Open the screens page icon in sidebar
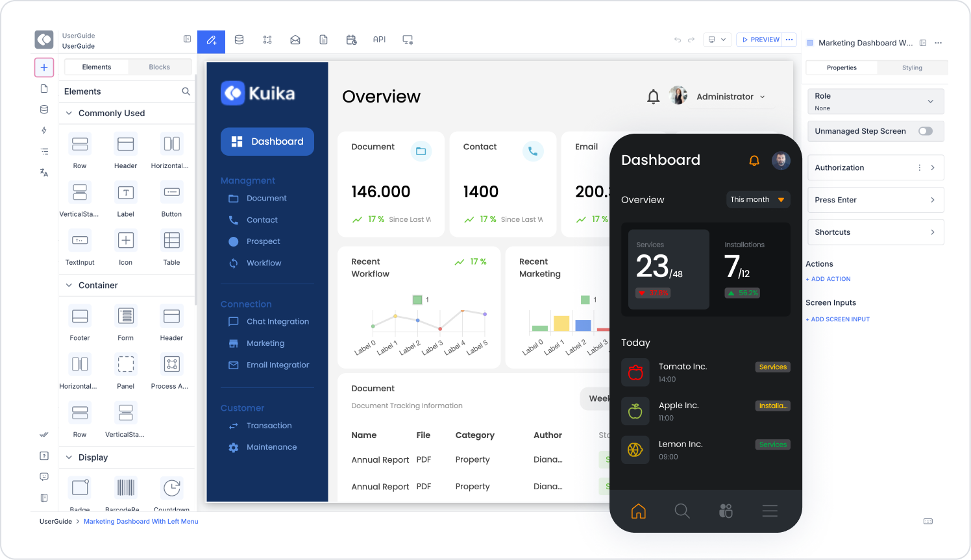Viewport: 971px width, 560px height. tap(44, 89)
